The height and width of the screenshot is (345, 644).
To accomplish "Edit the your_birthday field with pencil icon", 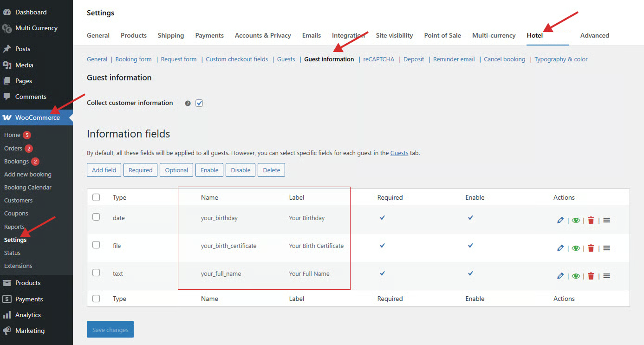I will [560, 221].
